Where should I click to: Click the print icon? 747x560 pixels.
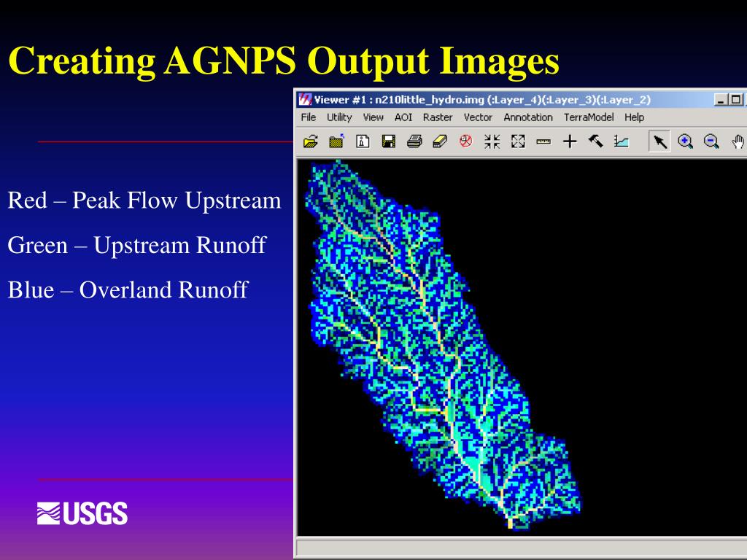point(414,141)
